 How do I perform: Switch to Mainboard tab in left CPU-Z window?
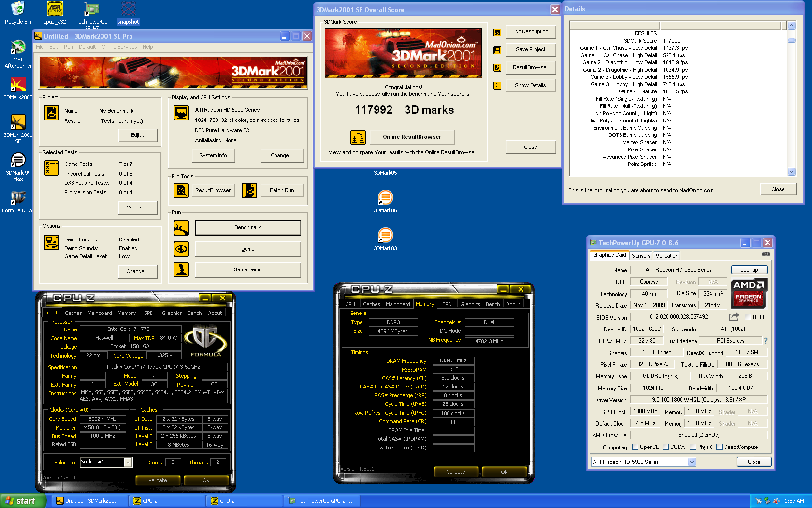(x=100, y=313)
